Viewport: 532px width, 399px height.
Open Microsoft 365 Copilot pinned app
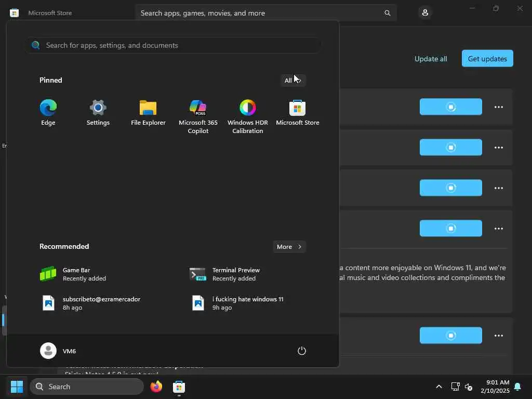pyautogui.click(x=198, y=116)
